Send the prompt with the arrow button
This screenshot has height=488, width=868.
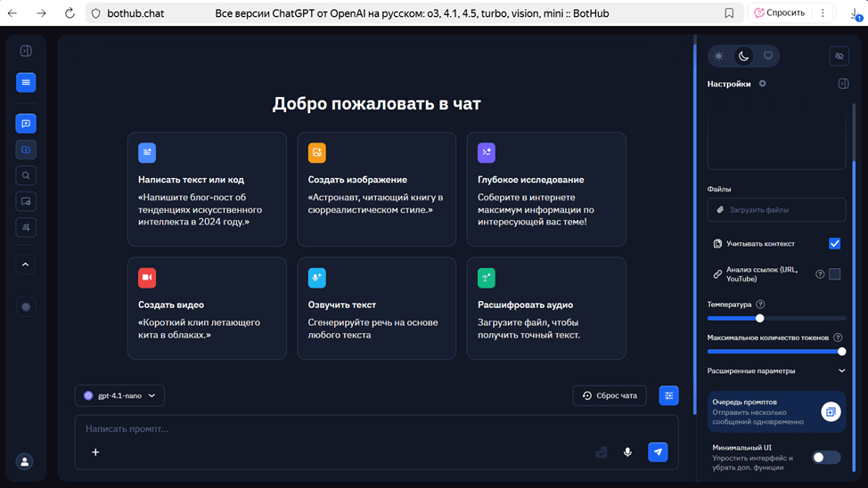tap(658, 452)
